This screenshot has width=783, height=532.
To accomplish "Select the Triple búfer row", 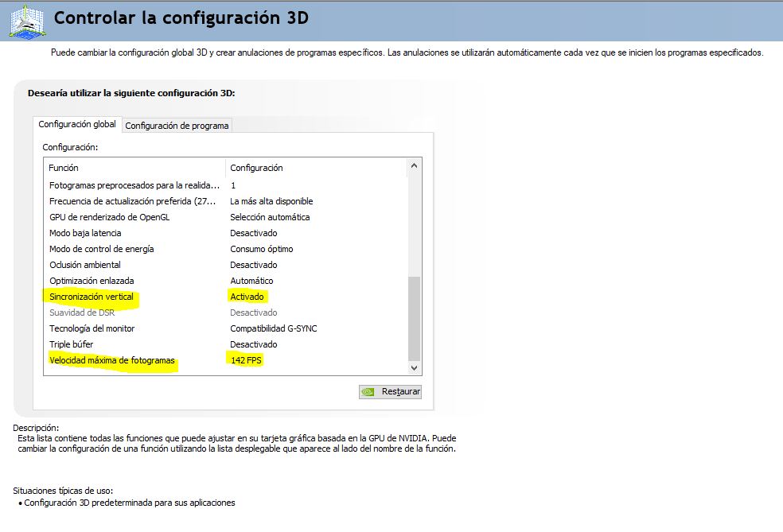I will [226, 344].
